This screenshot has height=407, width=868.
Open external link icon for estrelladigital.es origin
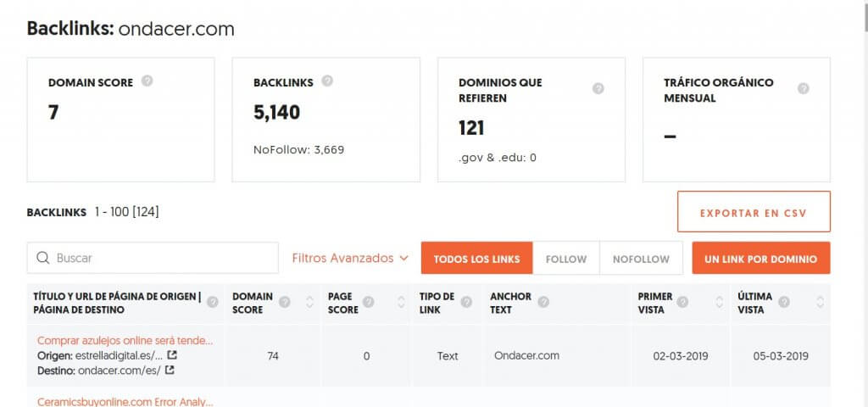tap(172, 355)
